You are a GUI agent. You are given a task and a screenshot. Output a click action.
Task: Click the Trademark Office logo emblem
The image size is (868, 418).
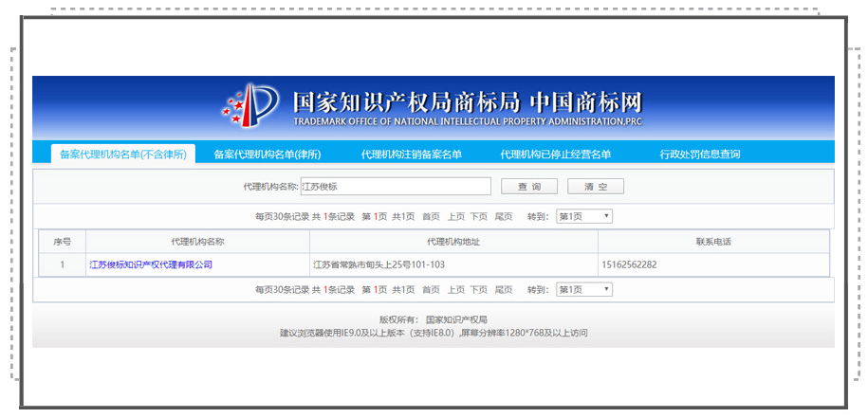point(250,105)
